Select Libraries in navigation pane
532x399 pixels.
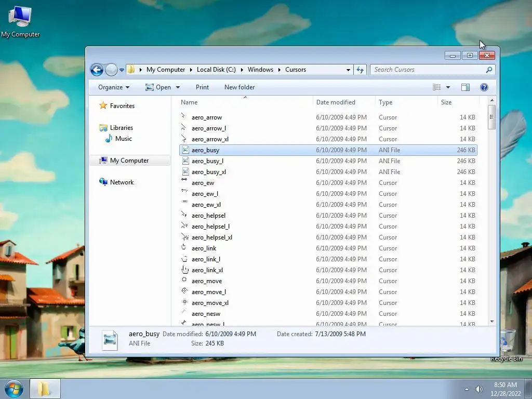(122, 128)
